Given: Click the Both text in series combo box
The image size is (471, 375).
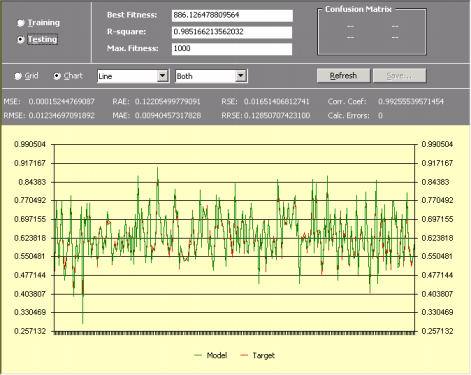Looking at the screenshot, I should coord(184,76).
